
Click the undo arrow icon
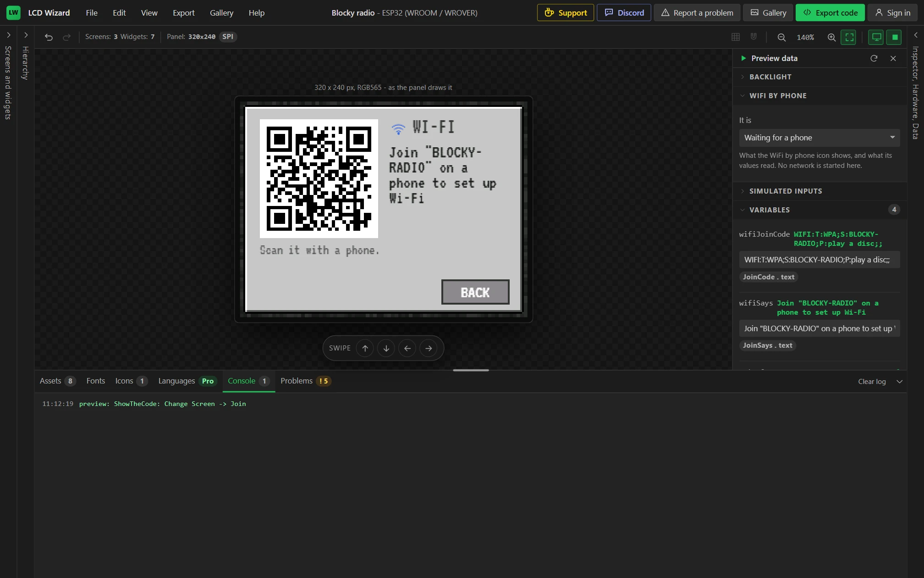49,37
